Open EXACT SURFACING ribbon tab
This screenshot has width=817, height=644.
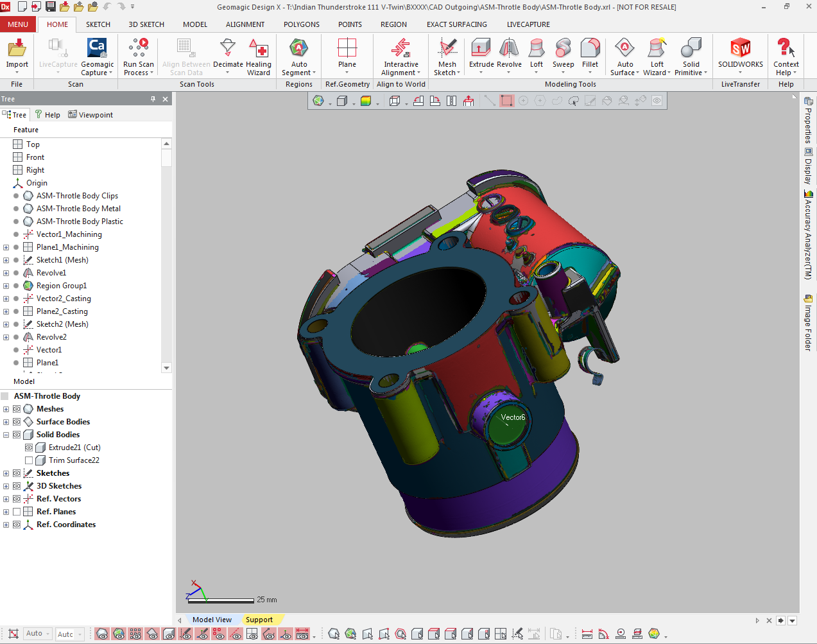pos(457,24)
